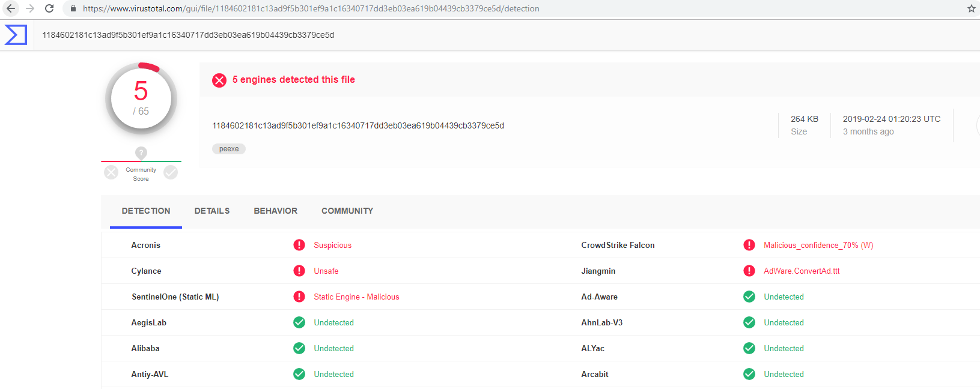Screen dimensions: 980x389
Task: Open VirusTotal home via sigma logo
Action: pyautogui.click(x=16, y=35)
